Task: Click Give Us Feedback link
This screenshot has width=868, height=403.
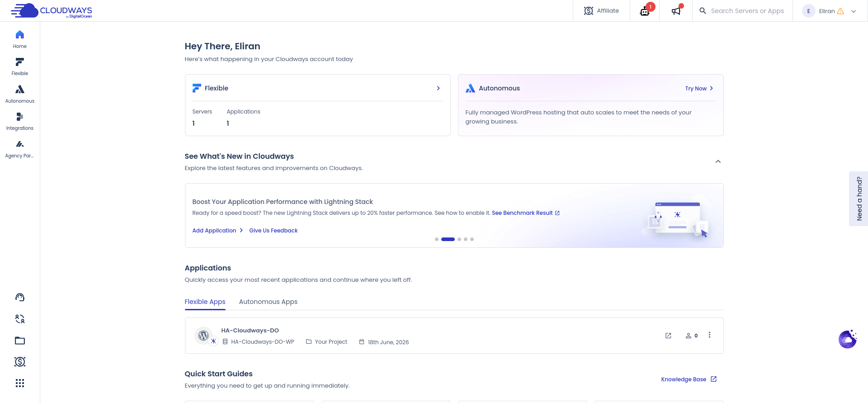Action: coord(274,231)
